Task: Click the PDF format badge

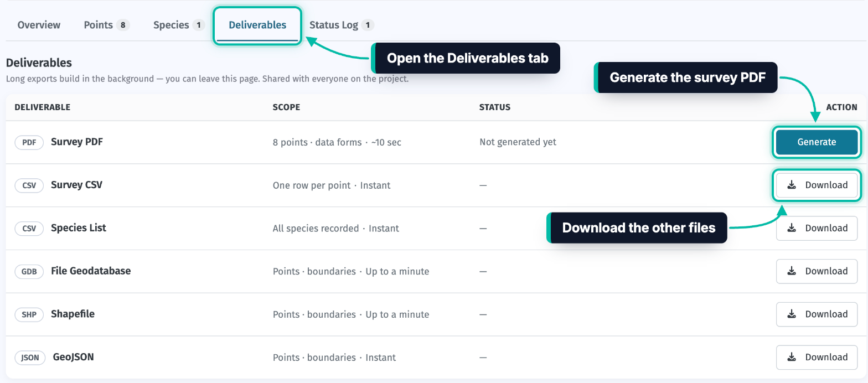Action: click(29, 142)
